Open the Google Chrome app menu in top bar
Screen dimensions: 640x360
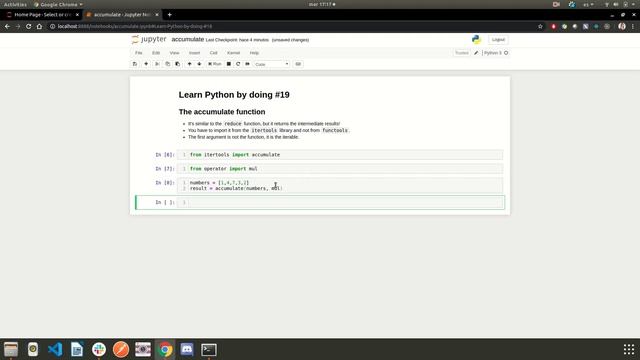(x=58, y=4)
